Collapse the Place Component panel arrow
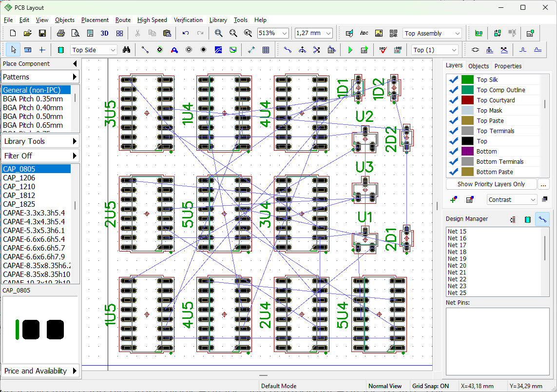The width and height of the screenshot is (557, 392). coord(75,63)
